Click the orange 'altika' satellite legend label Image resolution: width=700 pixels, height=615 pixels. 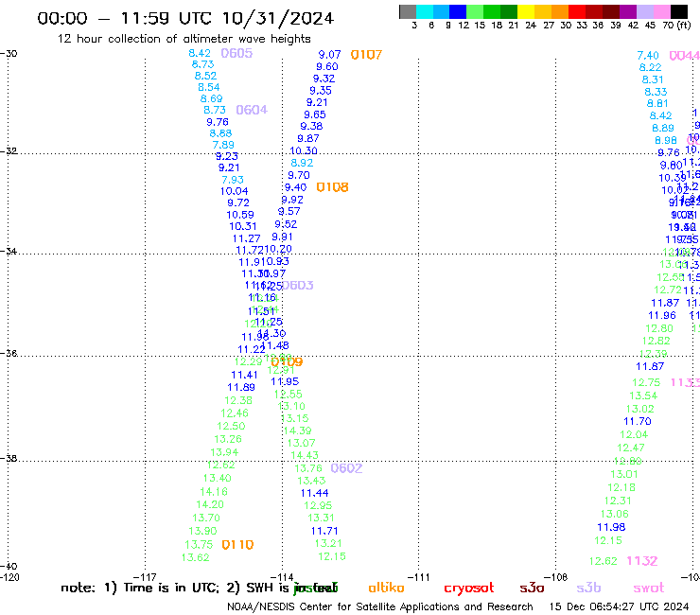pos(386,588)
